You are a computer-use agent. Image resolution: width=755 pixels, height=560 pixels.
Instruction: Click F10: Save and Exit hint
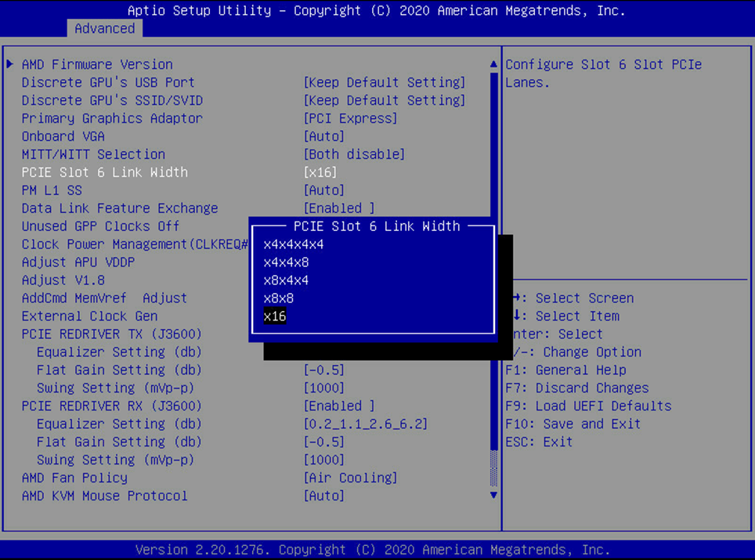pos(573,424)
